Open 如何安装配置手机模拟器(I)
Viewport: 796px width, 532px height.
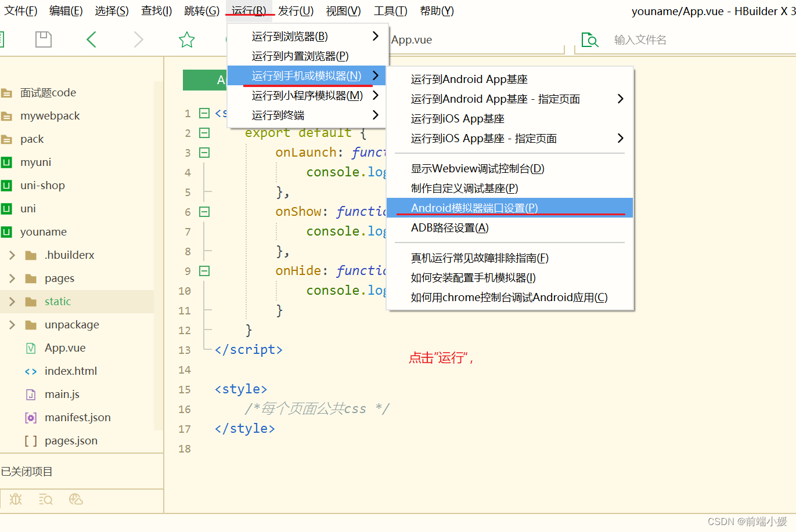[x=510, y=278]
